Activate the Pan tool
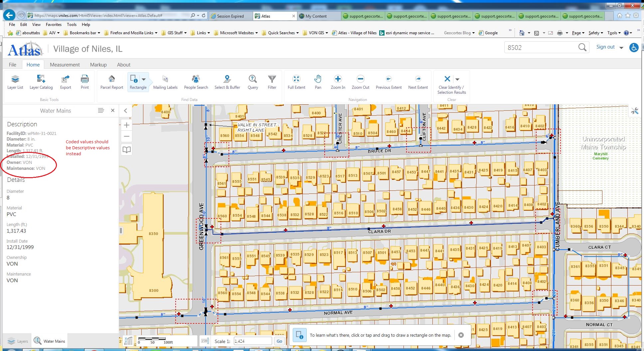The image size is (644, 351). click(318, 82)
